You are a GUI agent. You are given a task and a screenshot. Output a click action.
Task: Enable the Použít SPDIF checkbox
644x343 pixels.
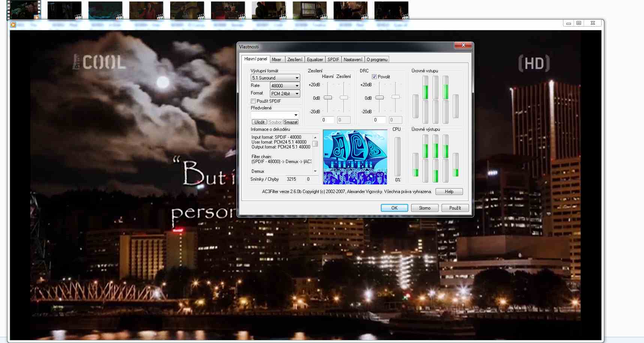click(x=253, y=101)
